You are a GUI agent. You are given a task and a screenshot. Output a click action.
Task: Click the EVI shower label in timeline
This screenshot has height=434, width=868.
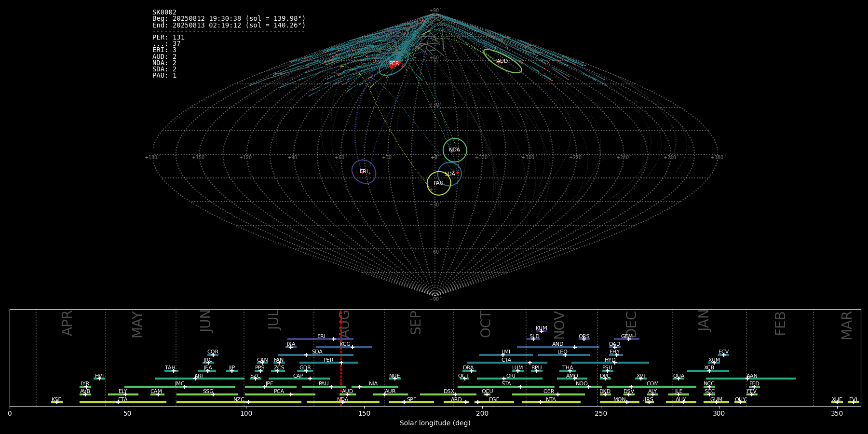(x=853, y=400)
